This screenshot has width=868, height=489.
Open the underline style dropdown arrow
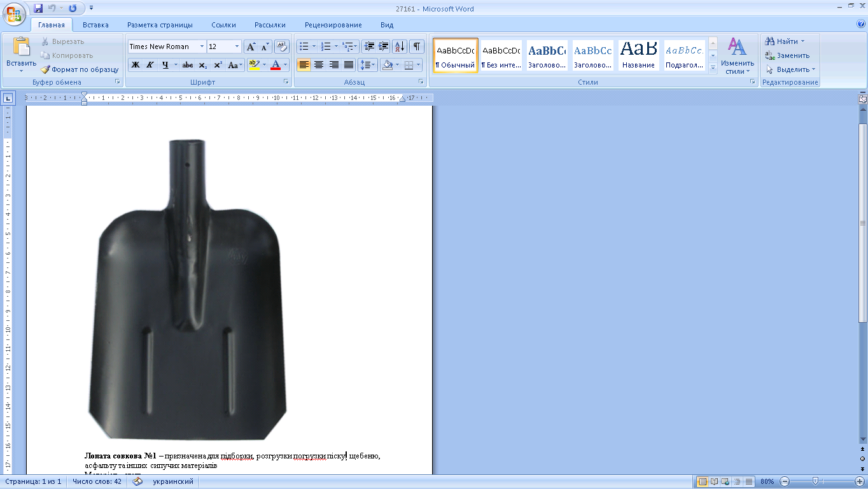point(176,65)
